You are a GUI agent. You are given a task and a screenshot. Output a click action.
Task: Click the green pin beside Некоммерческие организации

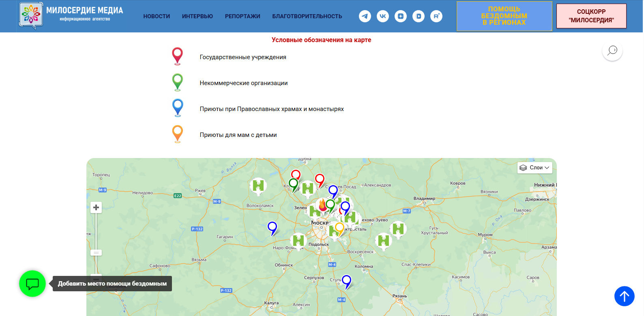178,82
